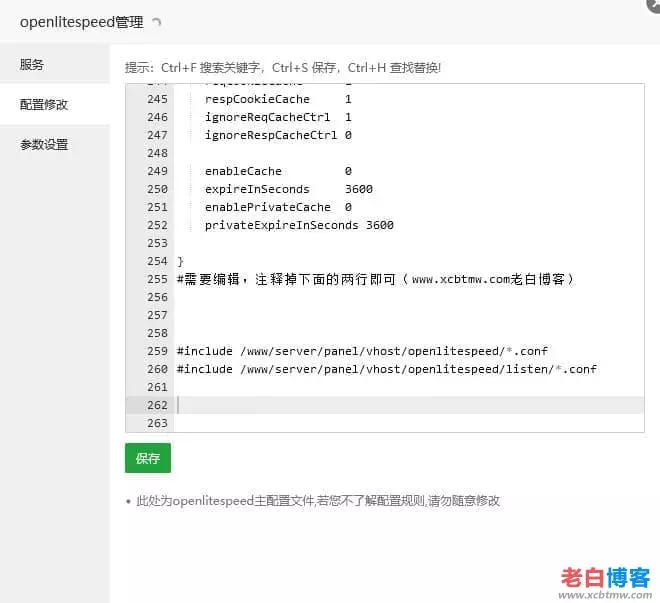Click line 259 include vhost conf path

[362, 351]
